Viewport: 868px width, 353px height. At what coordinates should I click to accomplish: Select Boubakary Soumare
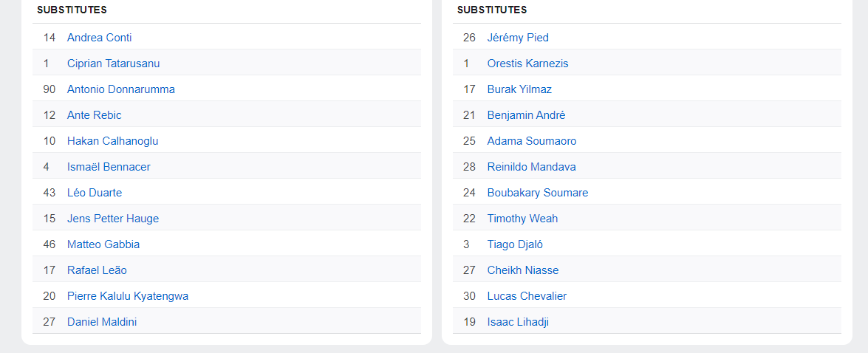click(538, 193)
